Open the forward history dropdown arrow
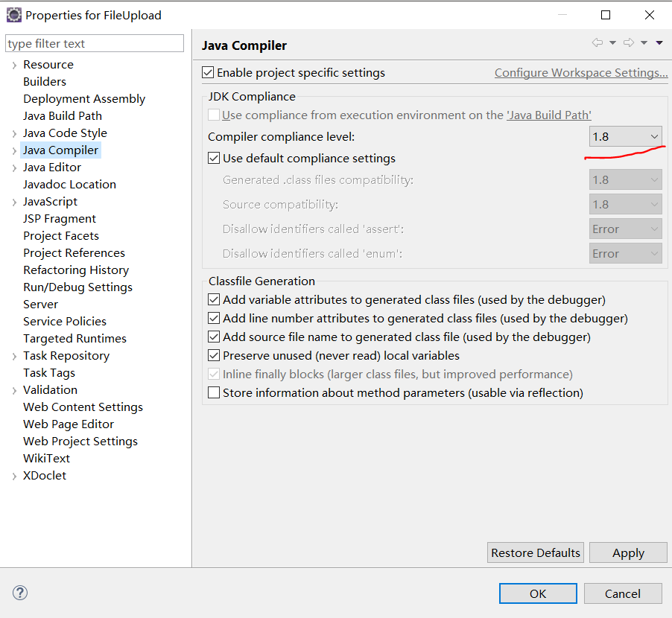Viewport: 672px width, 618px height. tap(644, 43)
